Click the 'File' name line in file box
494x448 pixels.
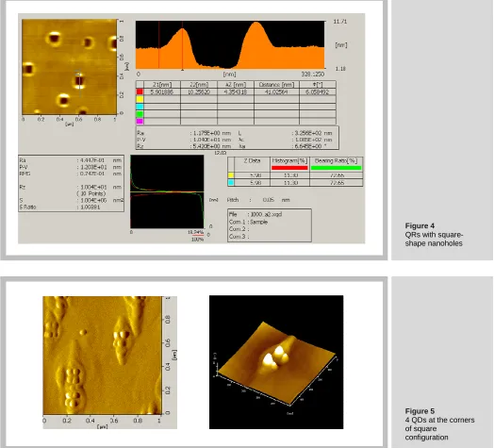(x=255, y=214)
